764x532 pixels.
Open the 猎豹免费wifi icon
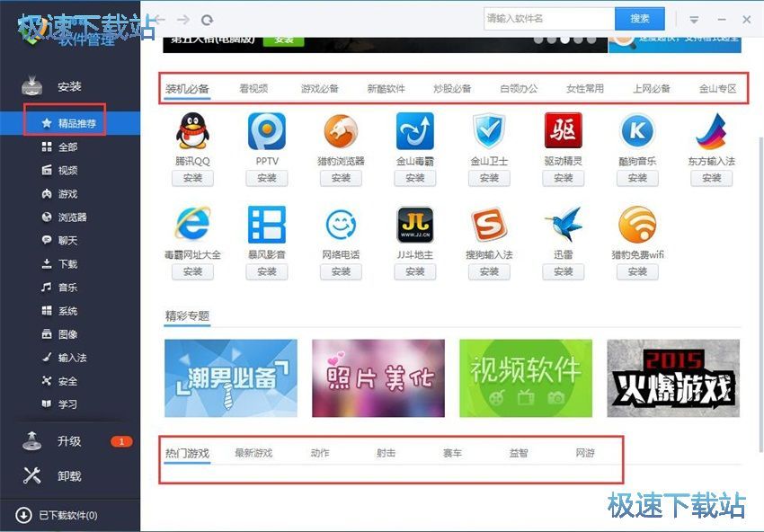(x=637, y=224)
